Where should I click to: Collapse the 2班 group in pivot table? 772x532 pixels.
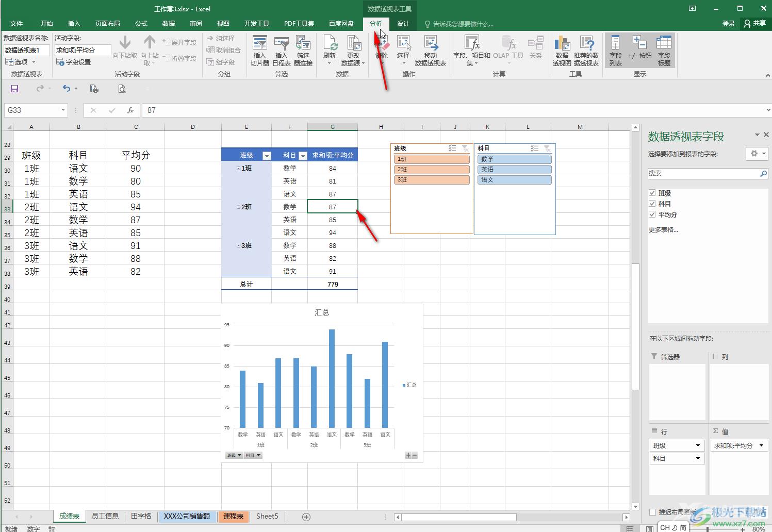click(238, 207)
